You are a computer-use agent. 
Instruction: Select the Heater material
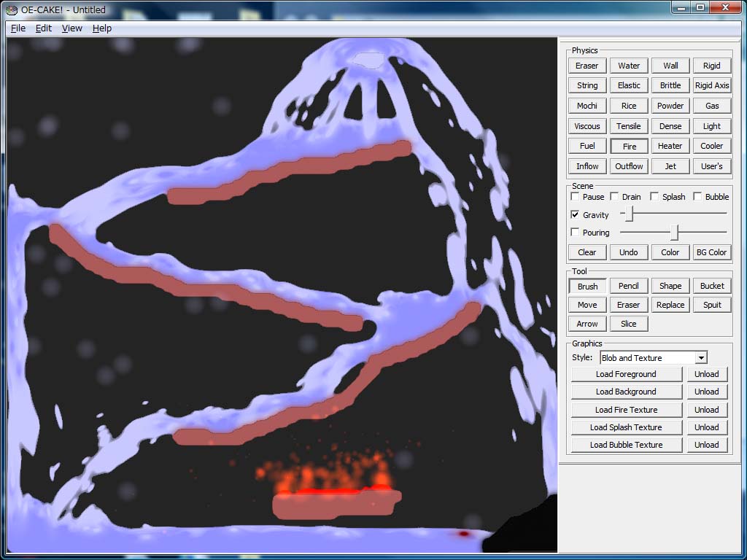tap(670, 146)
